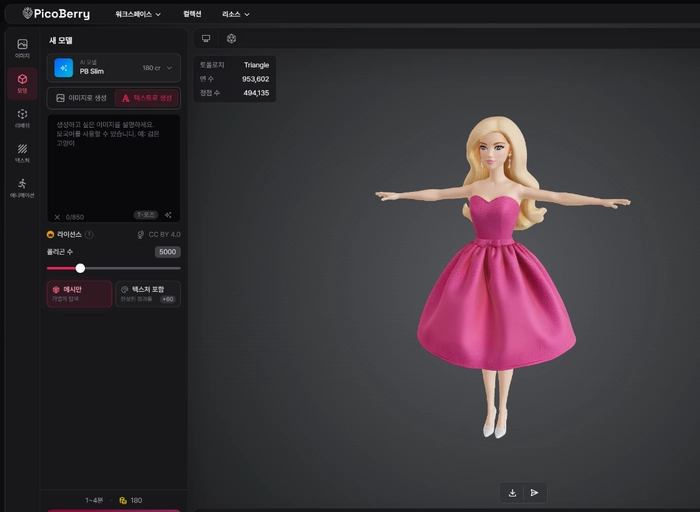Click the 새 모델 panel heading

point(61,41)
